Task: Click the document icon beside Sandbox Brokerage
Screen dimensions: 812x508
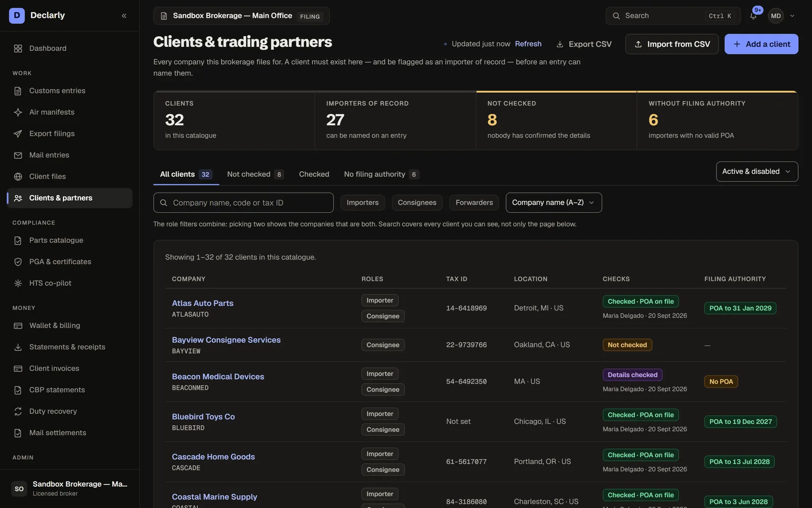Action: 164,16
